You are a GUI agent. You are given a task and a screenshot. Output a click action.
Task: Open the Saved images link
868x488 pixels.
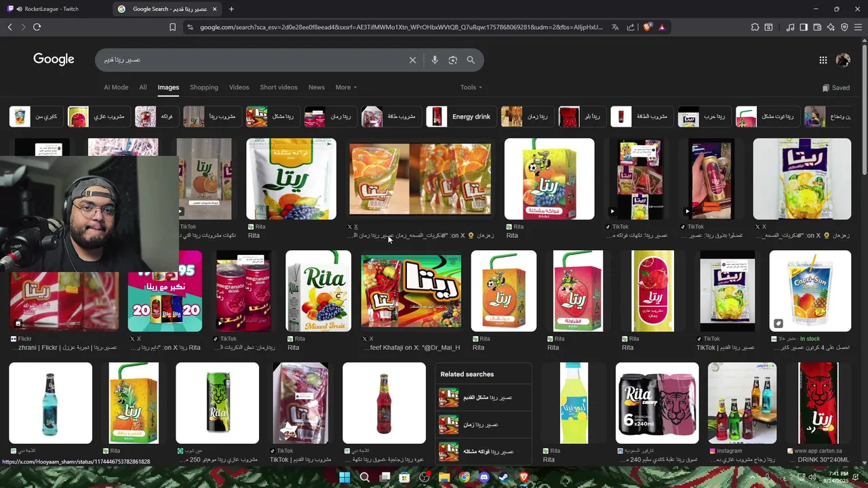pos(835,87)
